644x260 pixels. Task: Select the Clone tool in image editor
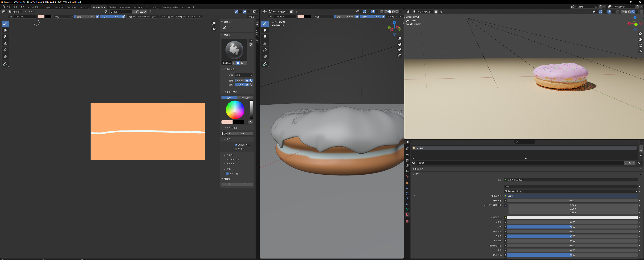tap(5, 43)
